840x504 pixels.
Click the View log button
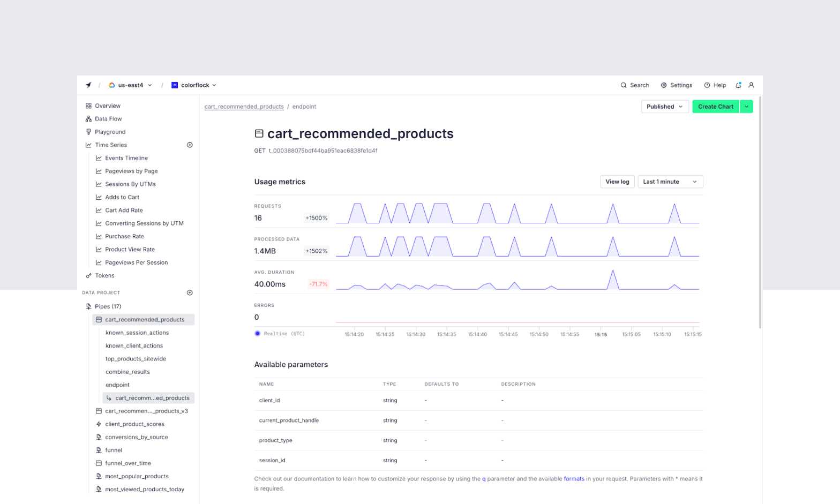click(x=617, y=182)
